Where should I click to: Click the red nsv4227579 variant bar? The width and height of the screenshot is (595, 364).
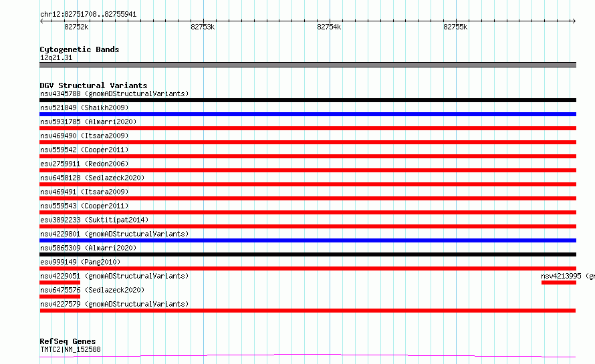[x=308, y=311]
